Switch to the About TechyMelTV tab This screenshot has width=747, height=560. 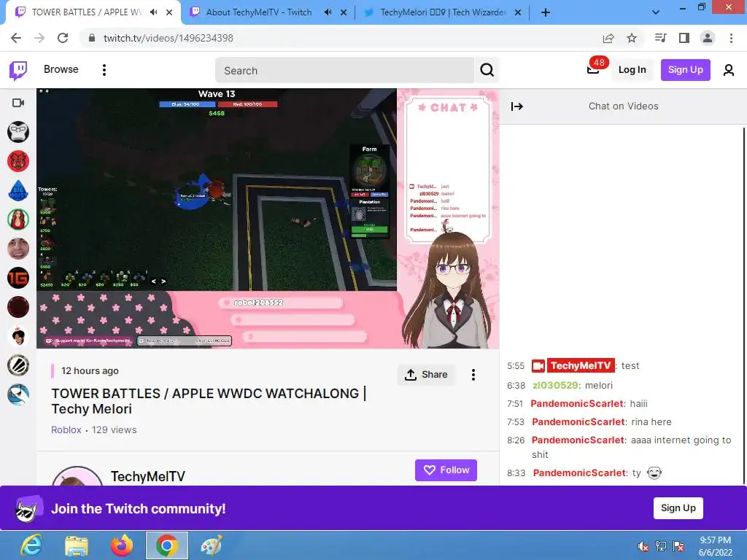tap(258, 12)
